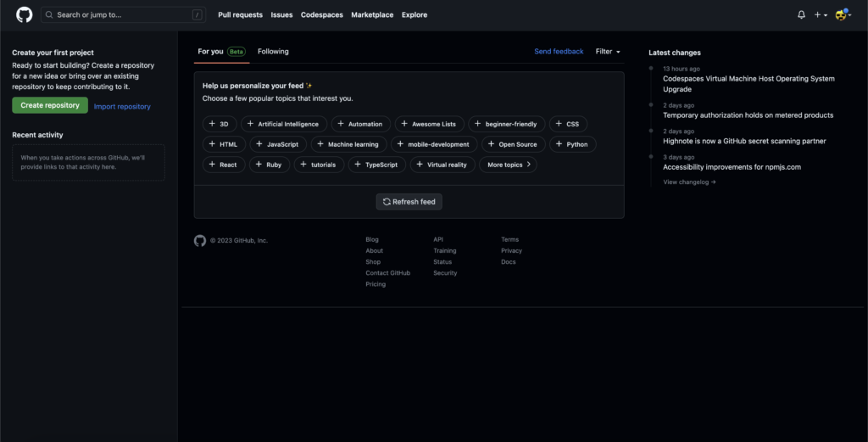The height and width of the screenshot is (442, 868).
Task: Switch to the Following tab
Action: tap(273, 52)
